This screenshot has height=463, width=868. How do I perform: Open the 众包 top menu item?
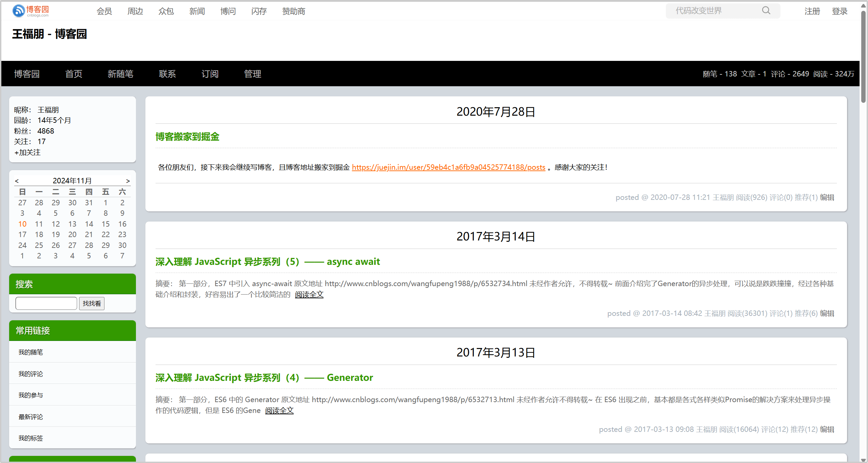point(166,11)
